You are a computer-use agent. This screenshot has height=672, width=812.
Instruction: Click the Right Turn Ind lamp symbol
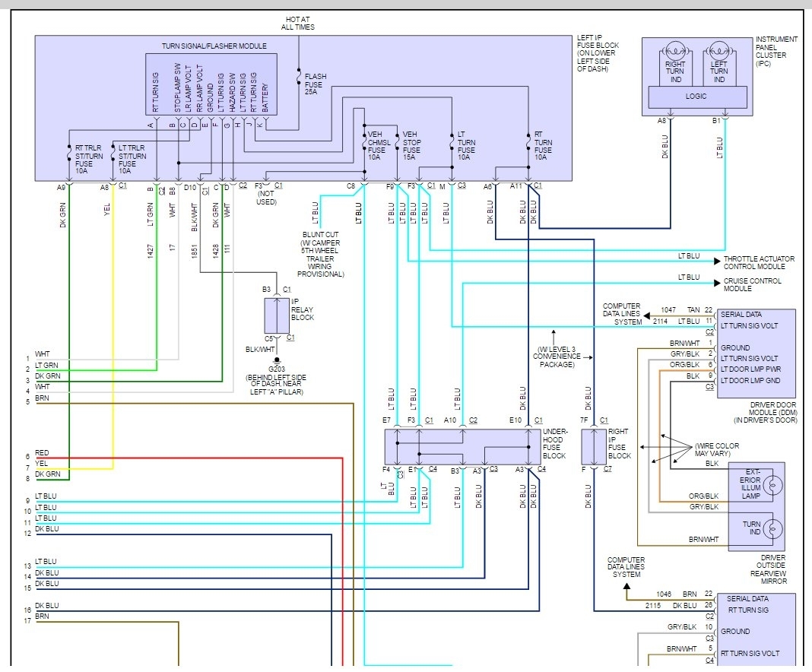coord(675,50)
